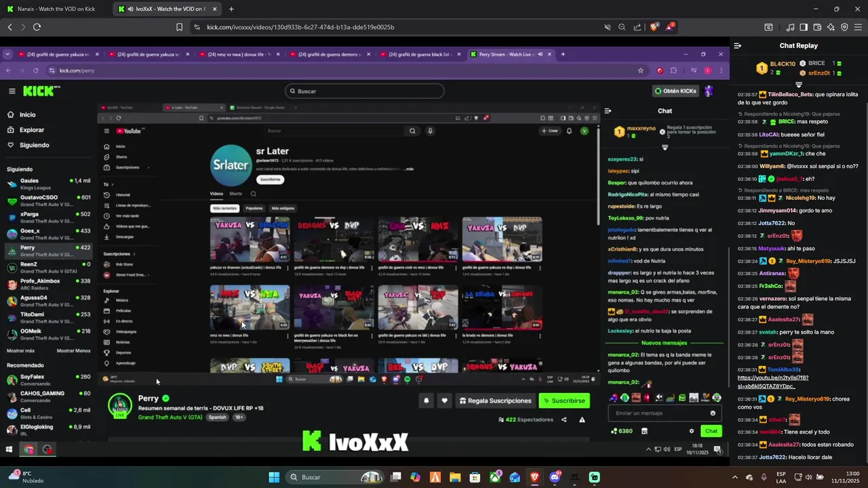
Task: Click the taskbar Buscar search box
Action: 336,477
